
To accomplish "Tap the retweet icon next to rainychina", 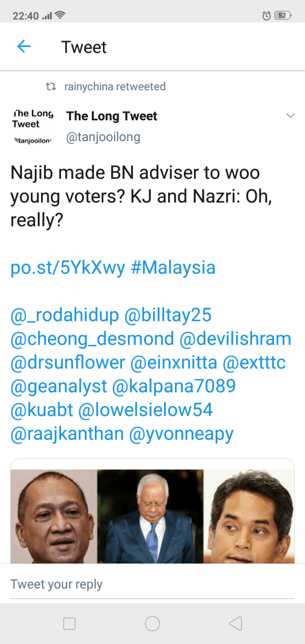I will tap(50, 87).
